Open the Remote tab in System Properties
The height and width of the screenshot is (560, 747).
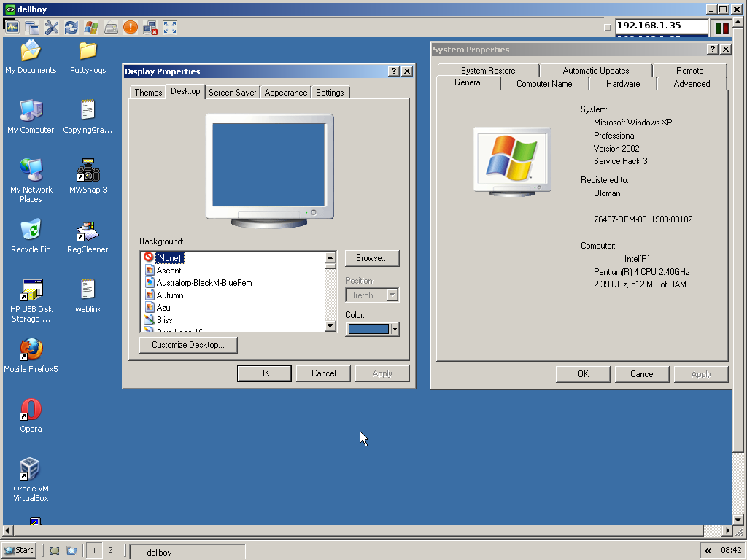point(689,71)
